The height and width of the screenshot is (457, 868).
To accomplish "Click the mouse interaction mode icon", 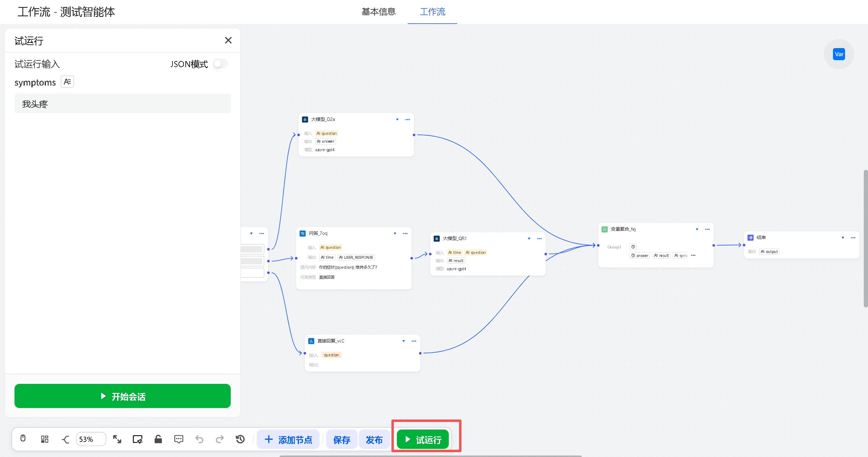I will click(23, 439).
